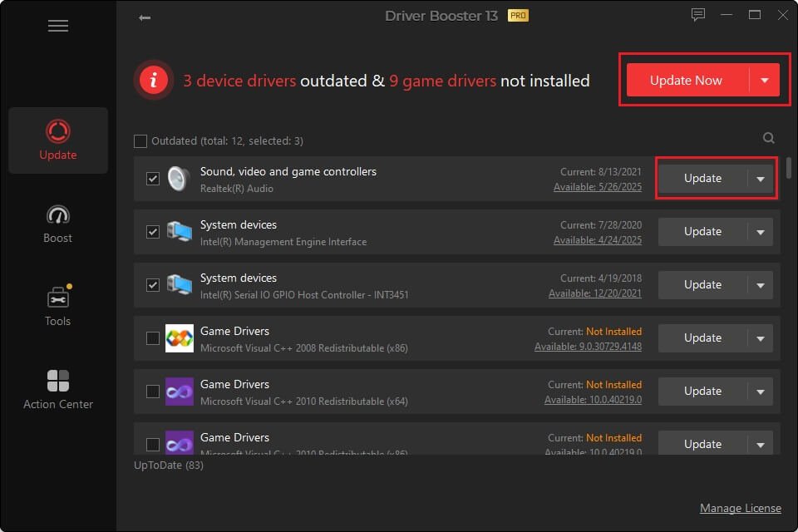Toggle the select-all Outdated checkbox
798x532 pixels.
click(140, 141)
